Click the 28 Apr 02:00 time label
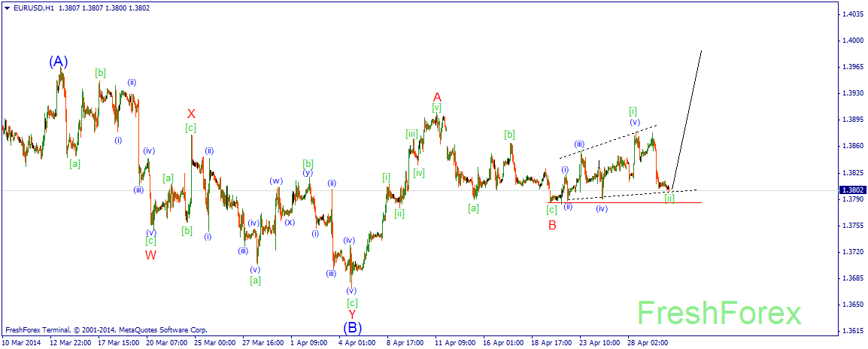This screenshot has width=868, height=349. pos(648,343)
